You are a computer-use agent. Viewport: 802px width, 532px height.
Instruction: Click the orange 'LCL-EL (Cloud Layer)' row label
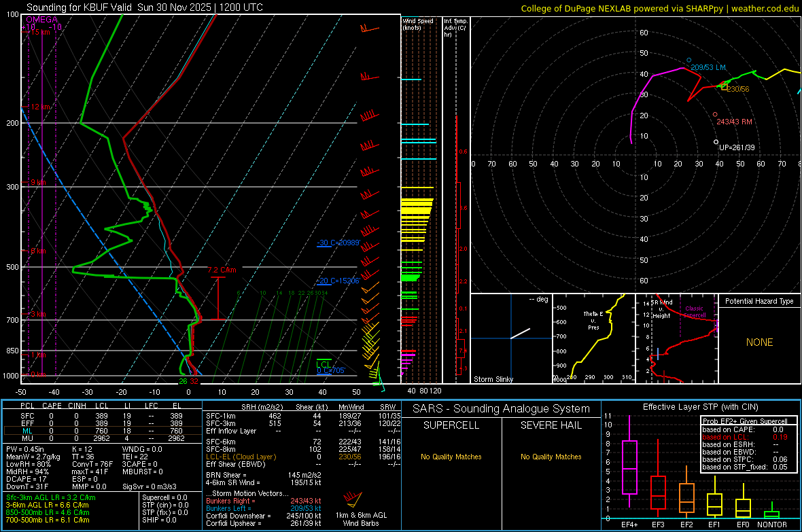click(x=241, y=457)
